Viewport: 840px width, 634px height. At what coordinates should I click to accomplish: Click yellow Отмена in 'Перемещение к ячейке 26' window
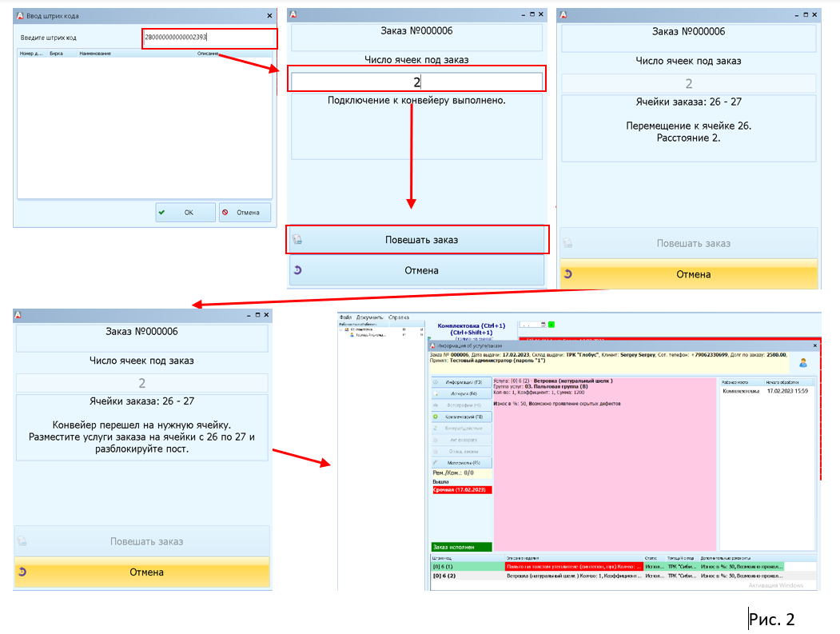689,274
